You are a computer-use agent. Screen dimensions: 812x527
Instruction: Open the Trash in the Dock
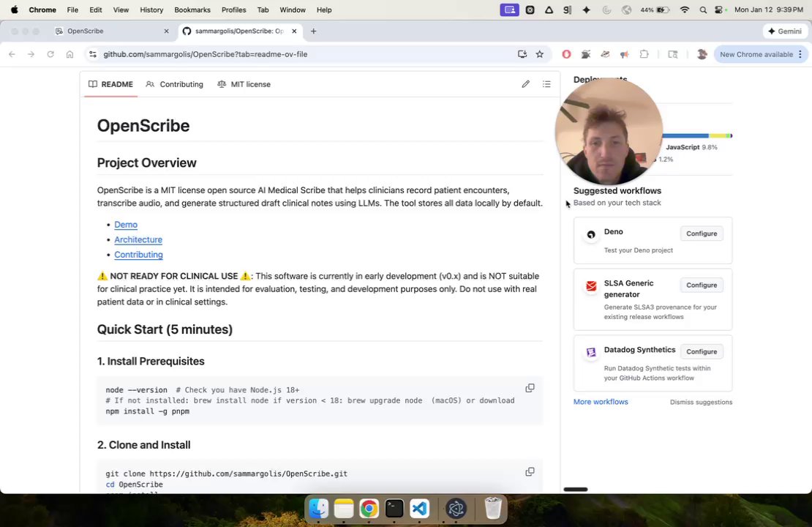(x=492, y=509)
